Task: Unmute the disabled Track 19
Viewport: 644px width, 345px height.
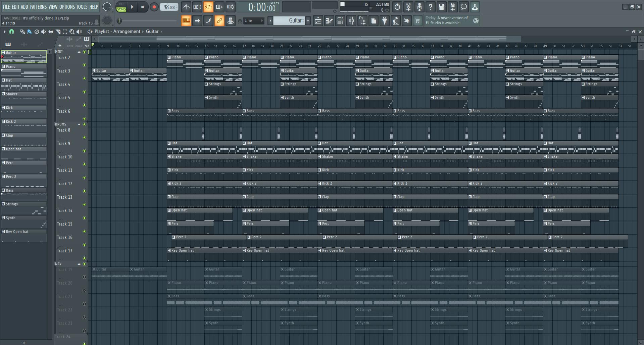Action: [84, 277]
